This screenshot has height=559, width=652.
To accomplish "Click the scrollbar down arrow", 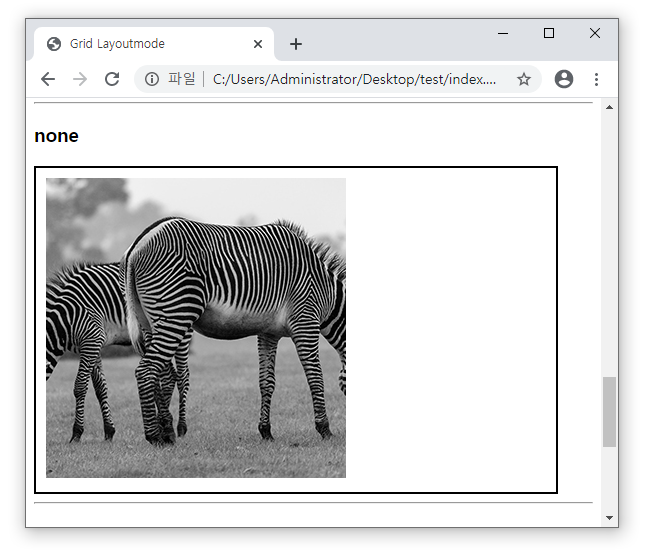I will (610, 518).
